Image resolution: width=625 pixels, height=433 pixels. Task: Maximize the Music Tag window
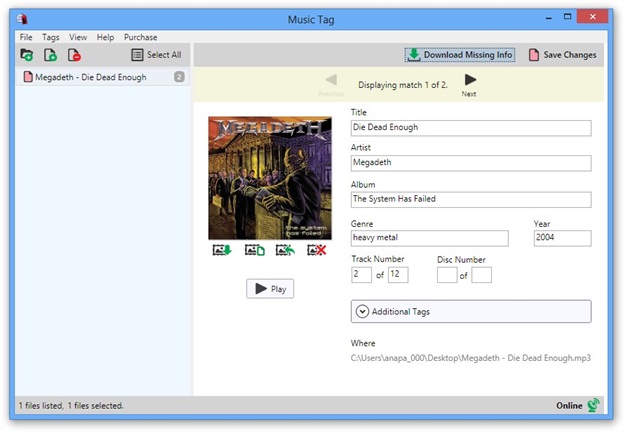[568, 17]
